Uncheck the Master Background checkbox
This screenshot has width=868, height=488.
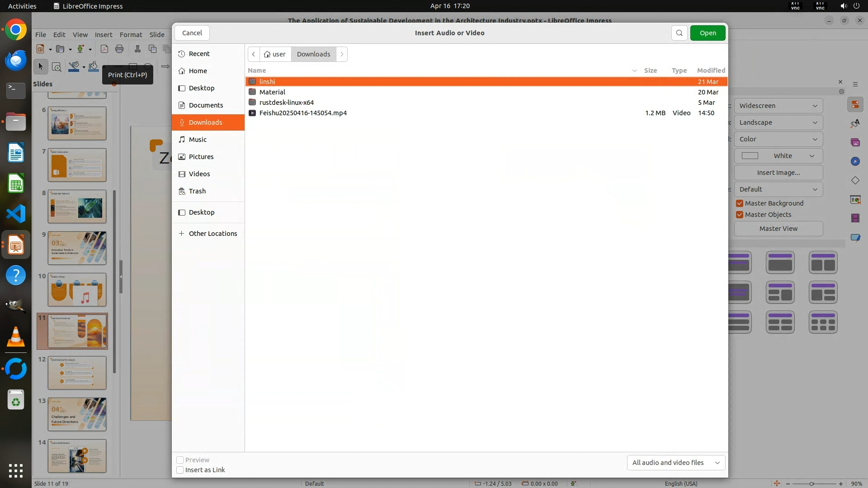tap(740, 203)
